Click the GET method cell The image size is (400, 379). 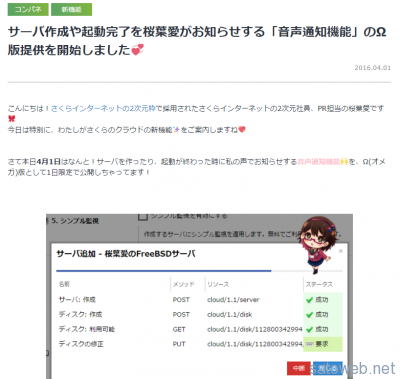[x=179, y=329]
